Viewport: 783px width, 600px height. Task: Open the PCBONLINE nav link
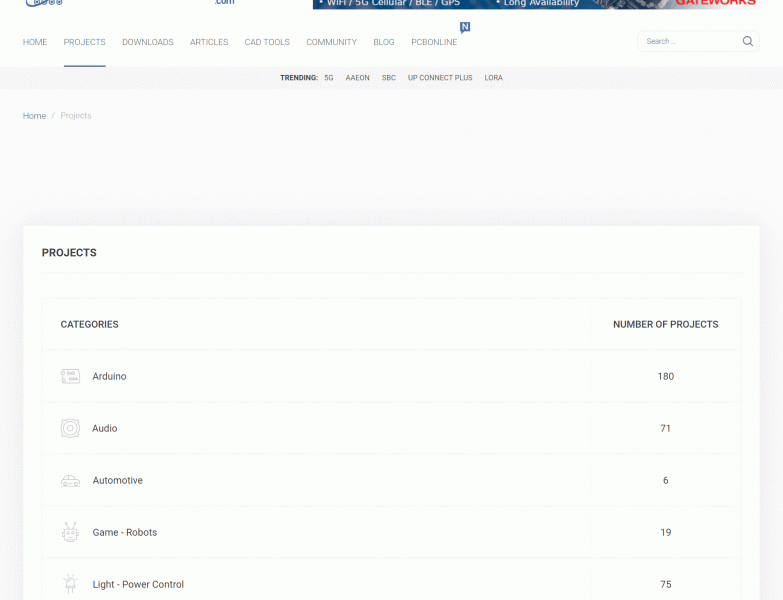click(434, 42)
